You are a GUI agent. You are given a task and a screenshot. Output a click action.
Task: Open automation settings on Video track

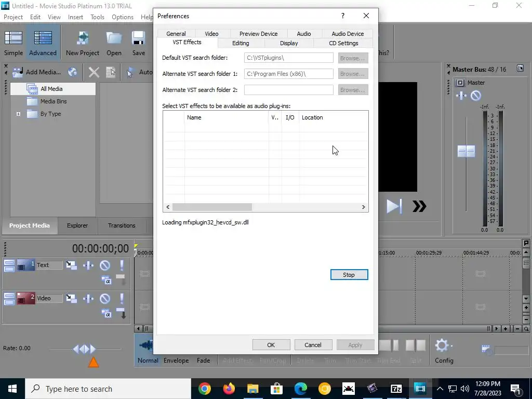[x=88, y=298]
